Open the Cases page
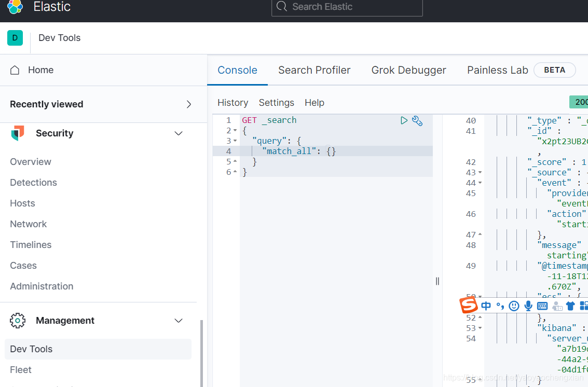This screenshot has width=588, height=387. tap(23, 266)
